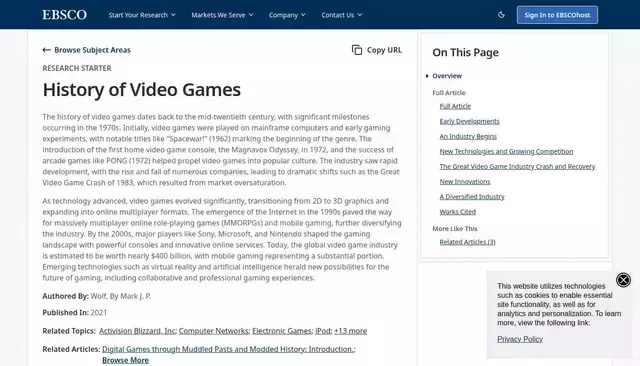640x366 pixels.
Task: Click Browse More related articles
Action: pos(125,360)
